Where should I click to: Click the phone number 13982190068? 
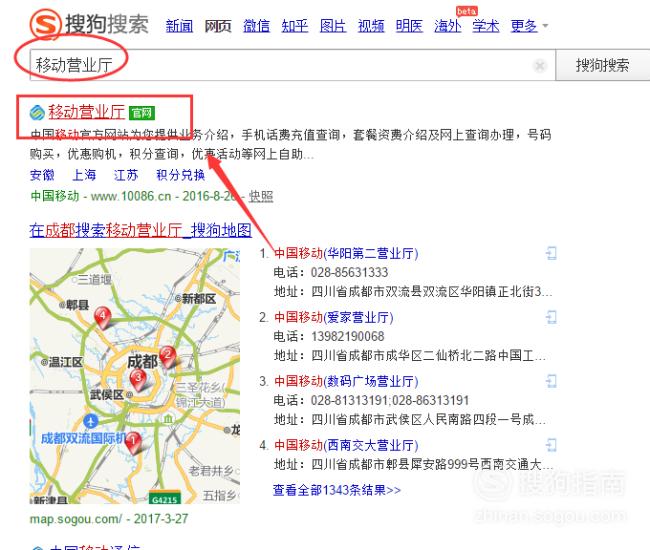click(348, 336)
